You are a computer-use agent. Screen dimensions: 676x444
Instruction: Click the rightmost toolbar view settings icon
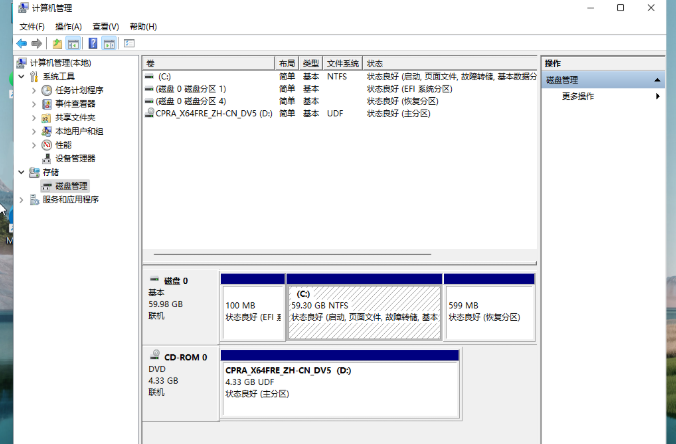point(129,44)
